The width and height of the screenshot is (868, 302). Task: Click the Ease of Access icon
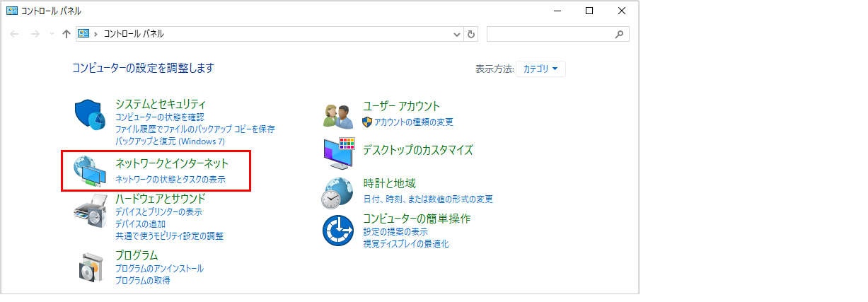coord(337,231)
